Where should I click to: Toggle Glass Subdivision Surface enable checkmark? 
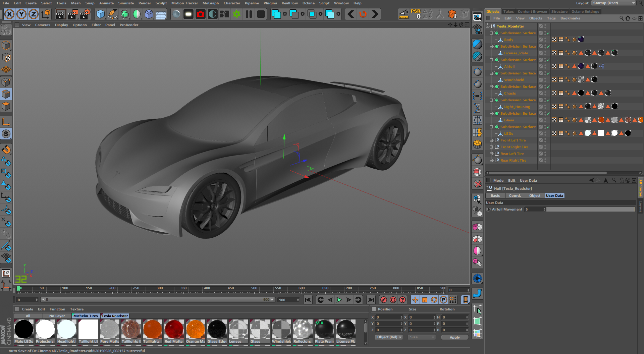(548, 114)
